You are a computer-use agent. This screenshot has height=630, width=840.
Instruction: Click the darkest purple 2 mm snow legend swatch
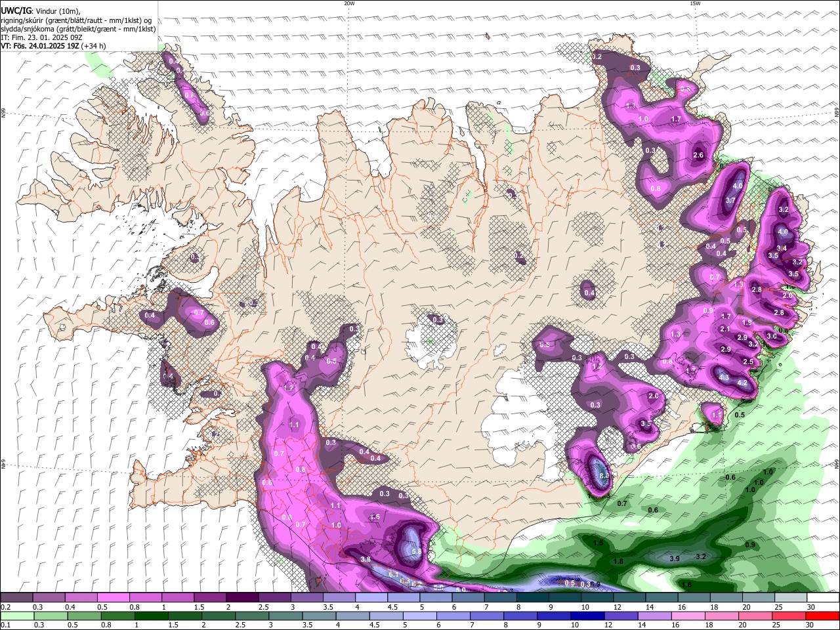point(242,598)
